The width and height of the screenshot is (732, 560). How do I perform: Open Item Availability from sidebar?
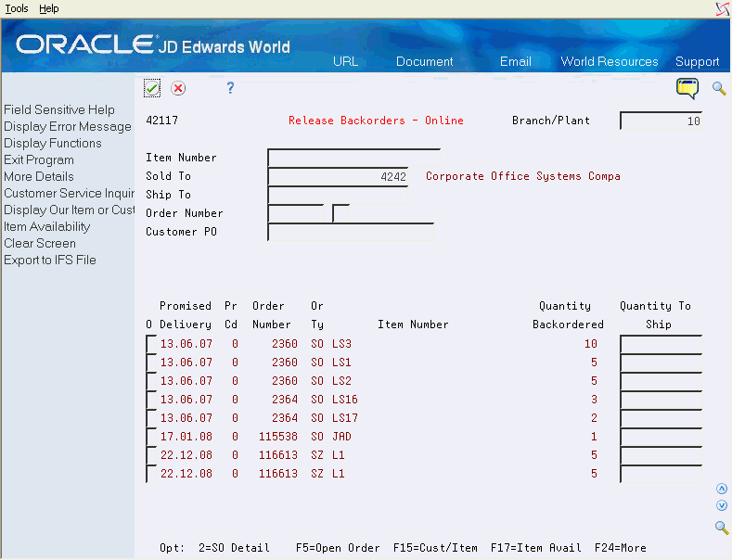point(47,227)
